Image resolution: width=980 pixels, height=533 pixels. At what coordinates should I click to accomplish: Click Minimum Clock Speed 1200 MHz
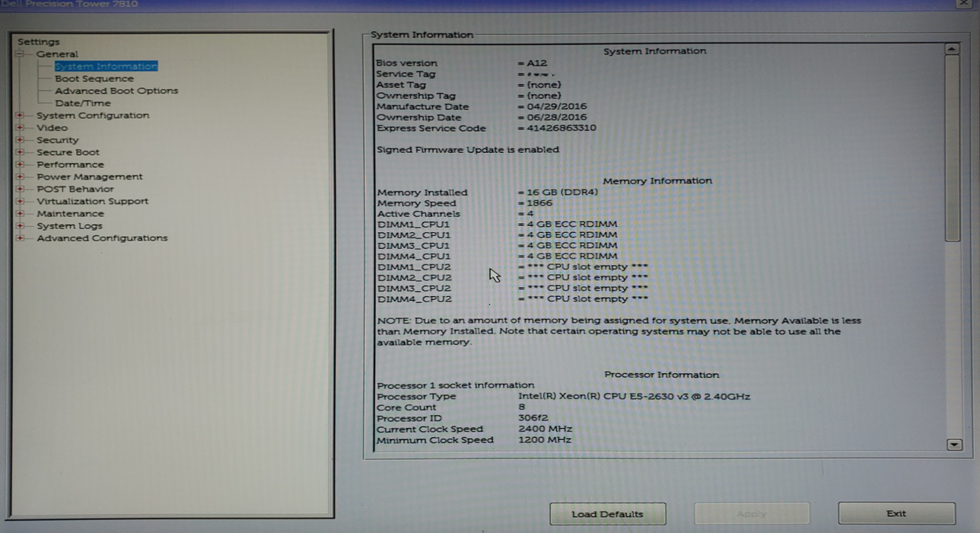click(545, 439)
